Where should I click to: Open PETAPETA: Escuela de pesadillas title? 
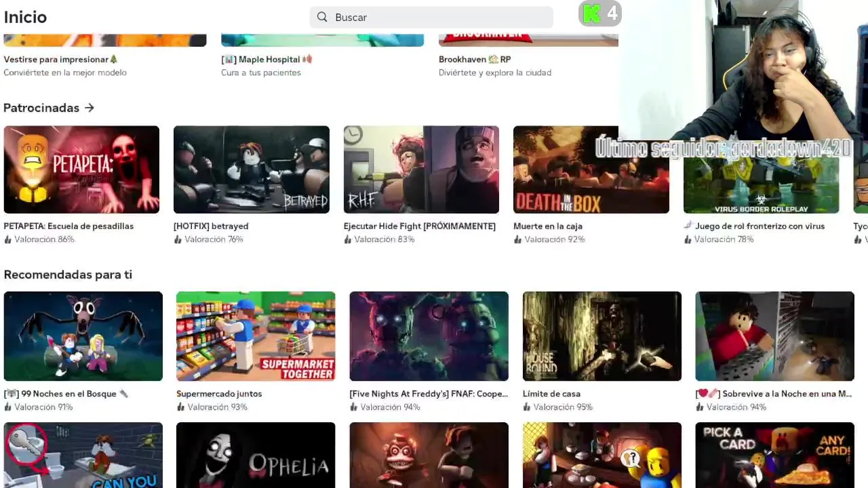[68, 226]
